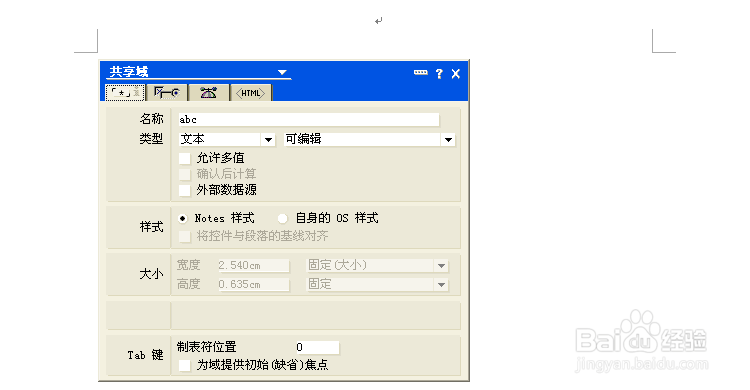
Task: Enable the 为域提供初始(缺省)焦点 checkbox
Action: pos(185,366)
